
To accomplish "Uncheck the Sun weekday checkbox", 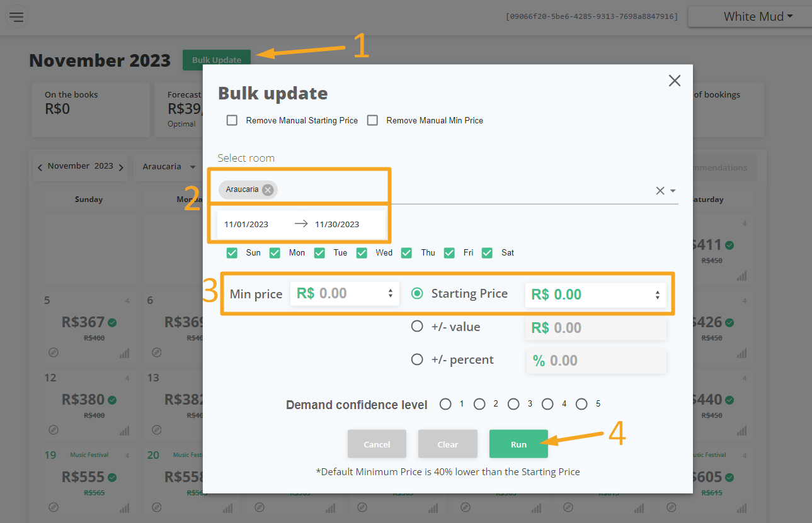I will pos(232,252).
